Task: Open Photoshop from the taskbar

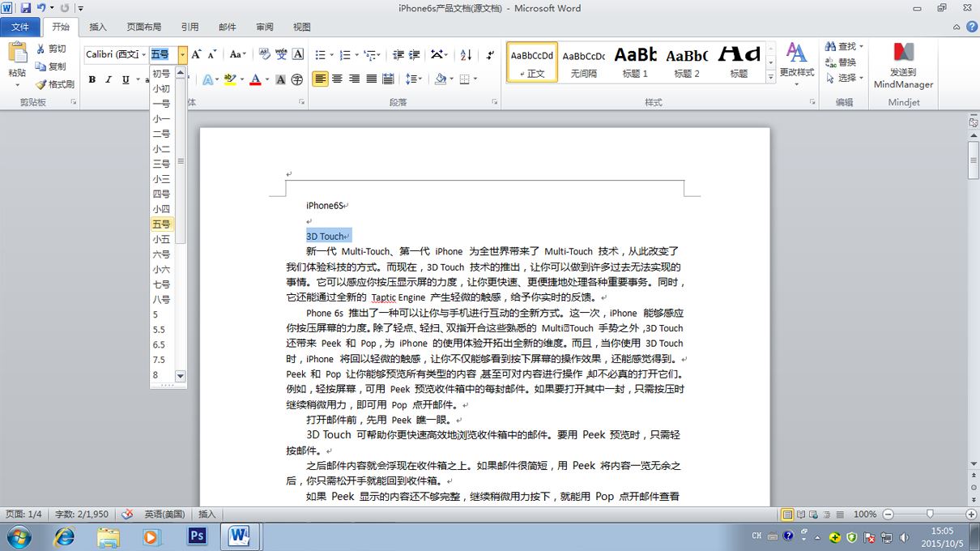Action: pyautogui.click(x=197, y=536)
